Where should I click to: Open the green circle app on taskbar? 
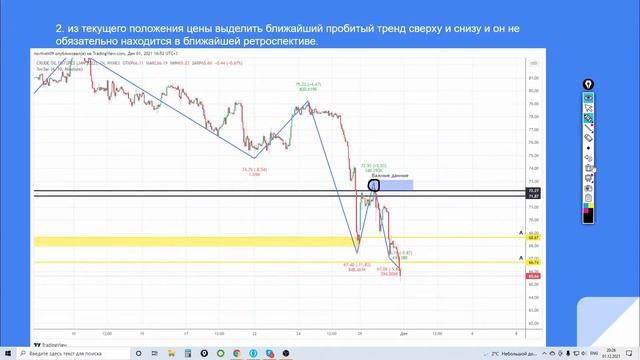tap(220, 353)
